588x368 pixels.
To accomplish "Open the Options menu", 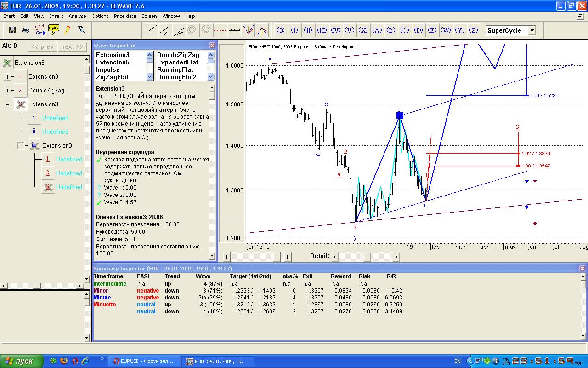I will tap(100, 16).
